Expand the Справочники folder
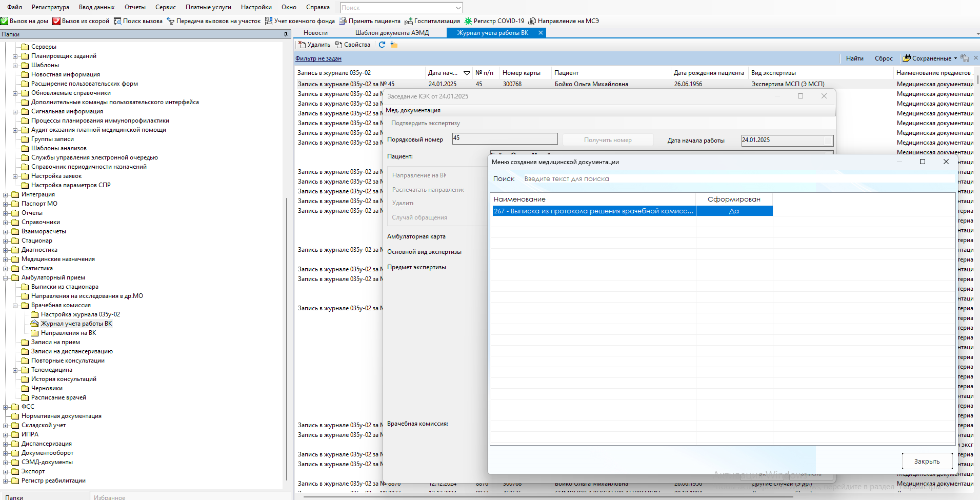Image resolution: width=980 pixels, height=500 pixels. point(6,223)
